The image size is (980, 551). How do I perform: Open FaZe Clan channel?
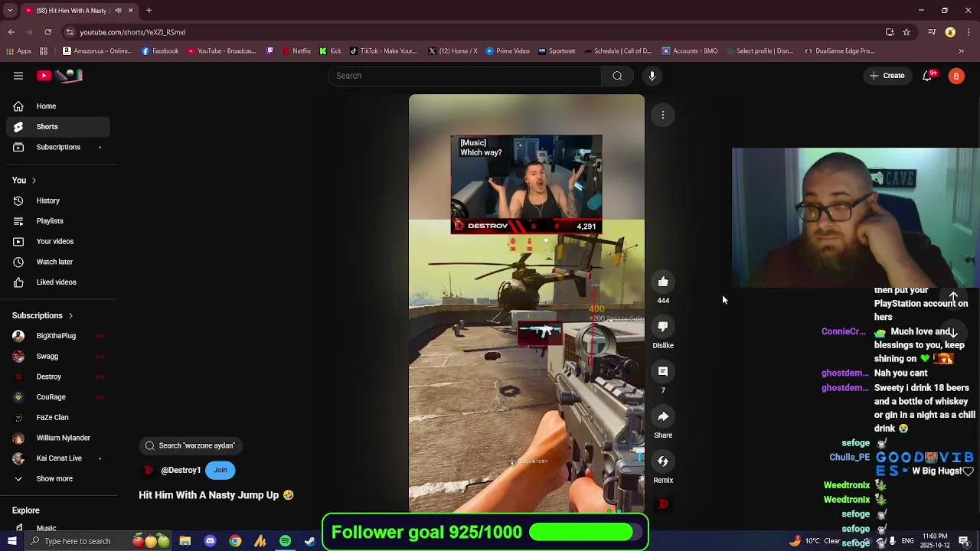[58, 418]
